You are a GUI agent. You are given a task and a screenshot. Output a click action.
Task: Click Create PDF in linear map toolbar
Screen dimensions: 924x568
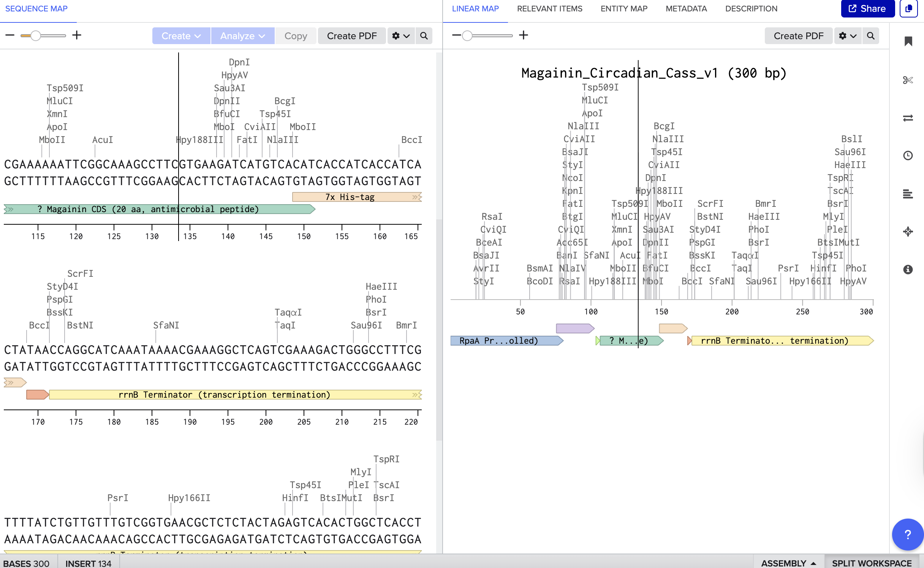[799, 36]
